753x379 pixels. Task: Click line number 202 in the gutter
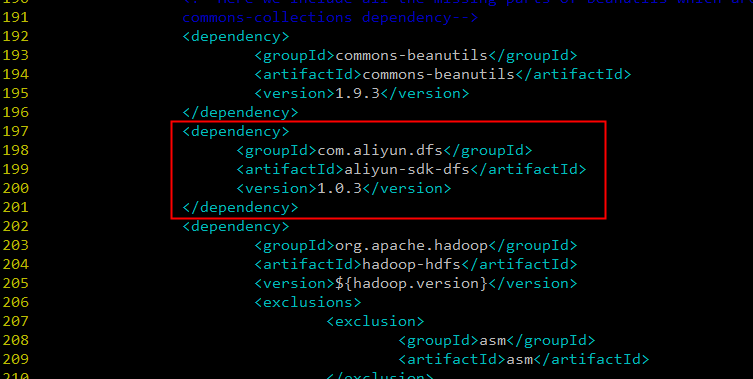[x=15, y=226]
